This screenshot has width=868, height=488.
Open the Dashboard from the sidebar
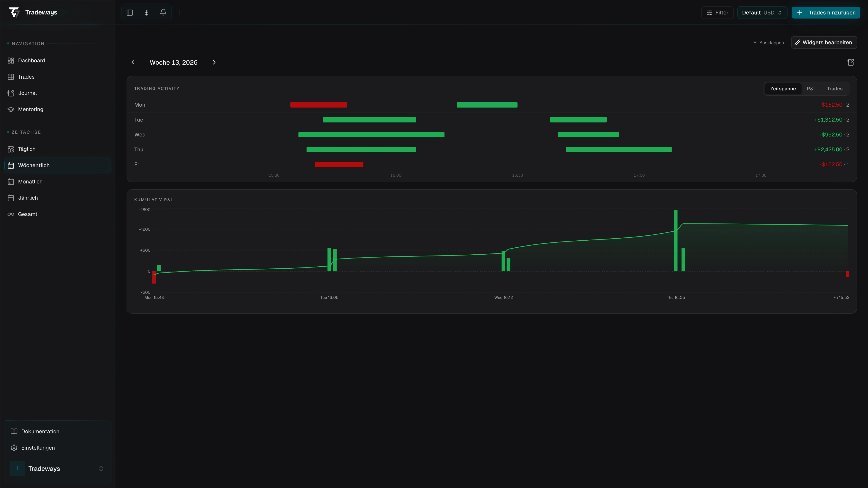(31, 60)
